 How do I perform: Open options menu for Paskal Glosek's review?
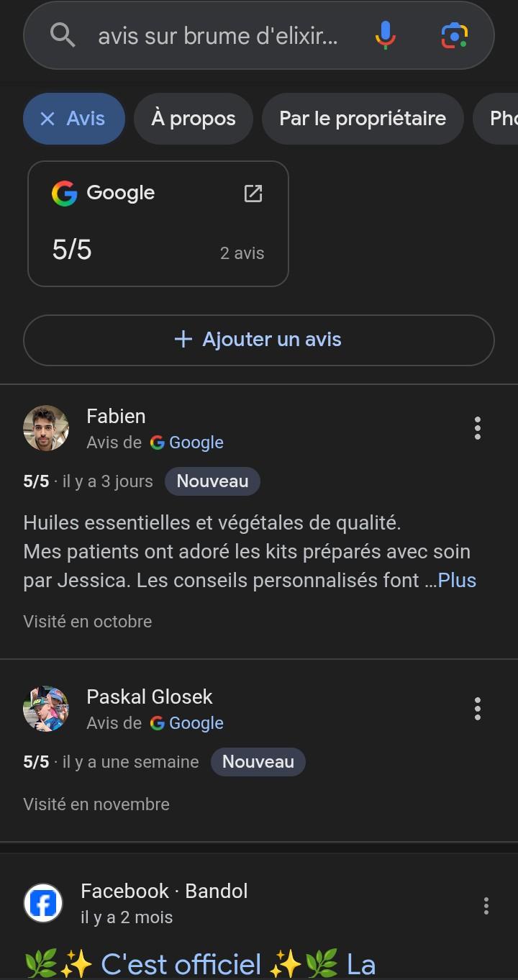477,709
